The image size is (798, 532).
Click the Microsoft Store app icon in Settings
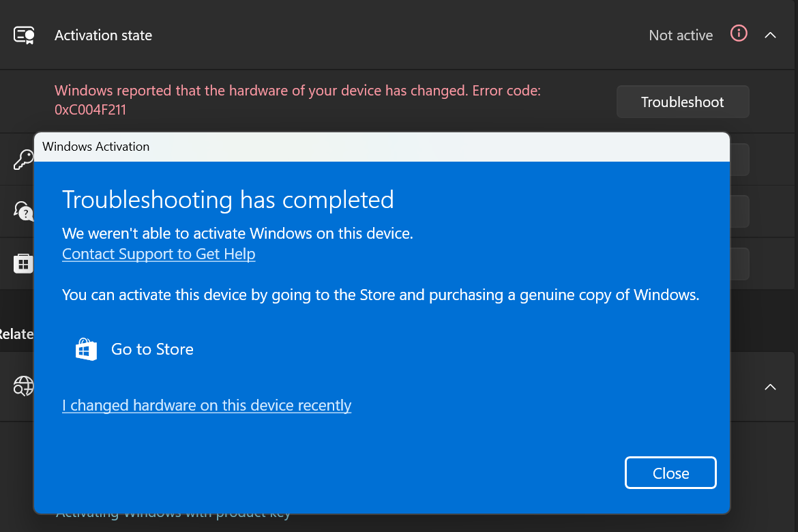point(23,264)
